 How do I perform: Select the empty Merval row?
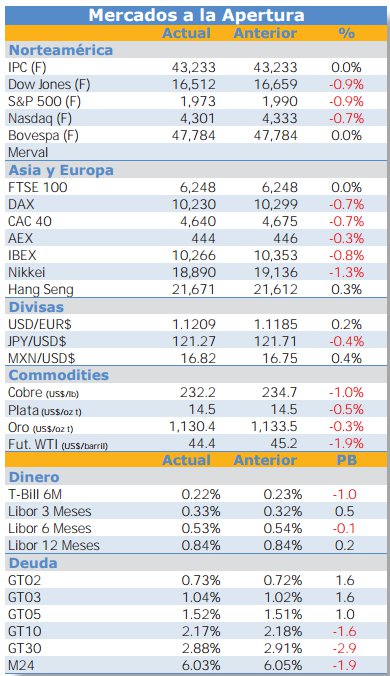[196, 152]
